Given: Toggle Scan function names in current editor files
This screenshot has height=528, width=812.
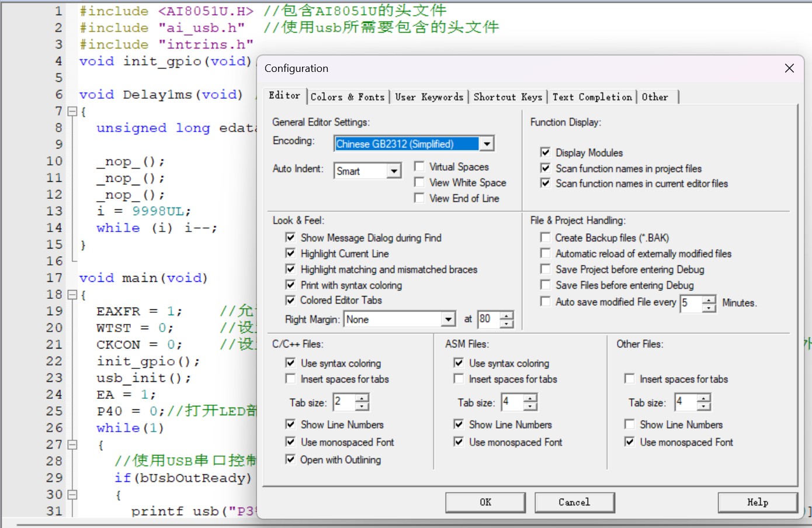Looking at the screenshot, I should [x=545, y=184].
